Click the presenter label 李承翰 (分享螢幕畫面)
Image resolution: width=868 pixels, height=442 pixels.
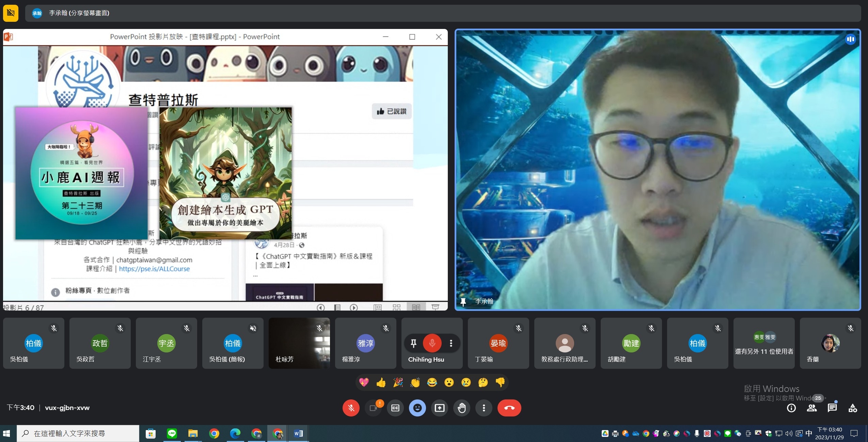point(79,13)
